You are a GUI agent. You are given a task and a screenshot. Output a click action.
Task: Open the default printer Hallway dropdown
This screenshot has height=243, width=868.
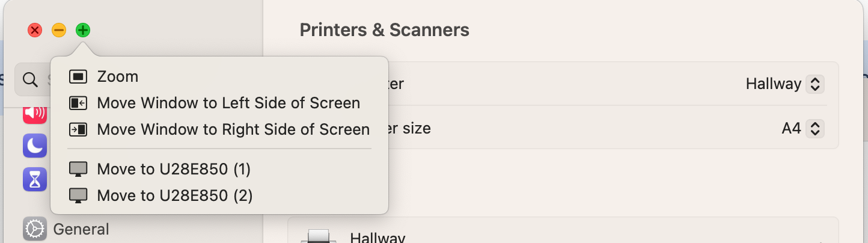784,84
